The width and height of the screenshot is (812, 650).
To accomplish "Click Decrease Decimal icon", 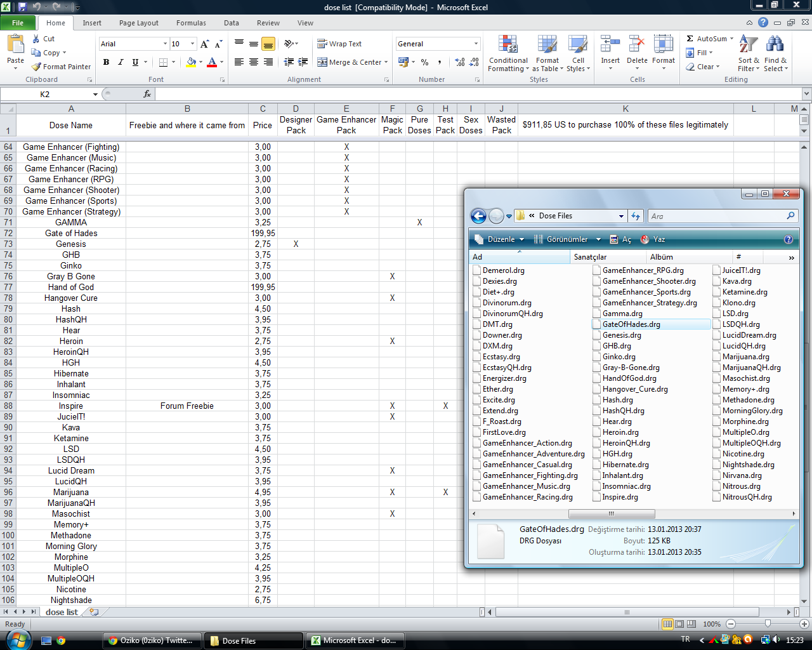I will 475,62.
